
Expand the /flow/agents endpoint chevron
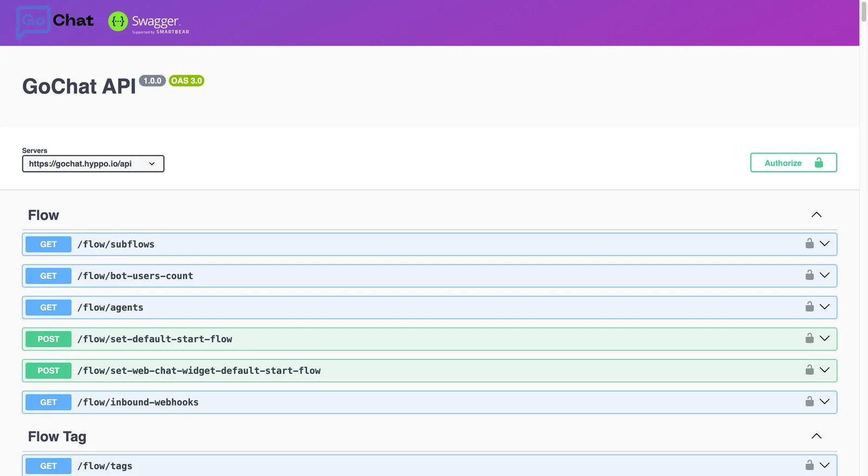click(x=825, y=307)
